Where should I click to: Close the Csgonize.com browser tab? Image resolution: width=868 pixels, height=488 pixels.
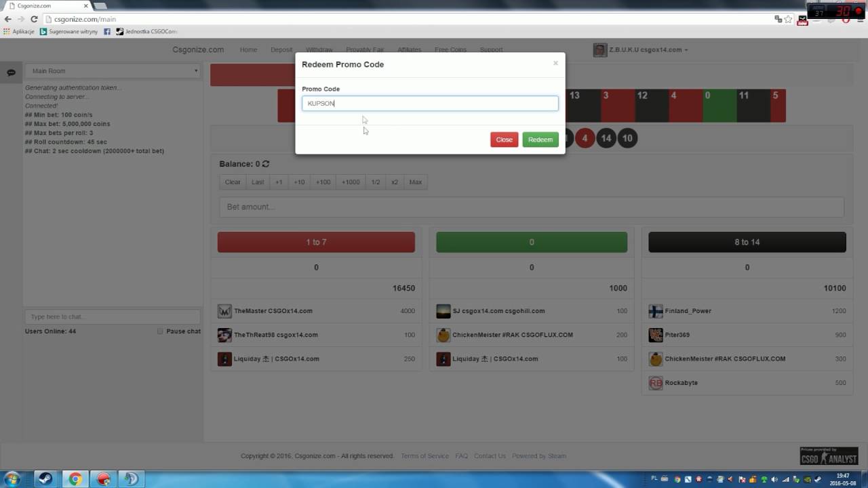click(86, 5)
